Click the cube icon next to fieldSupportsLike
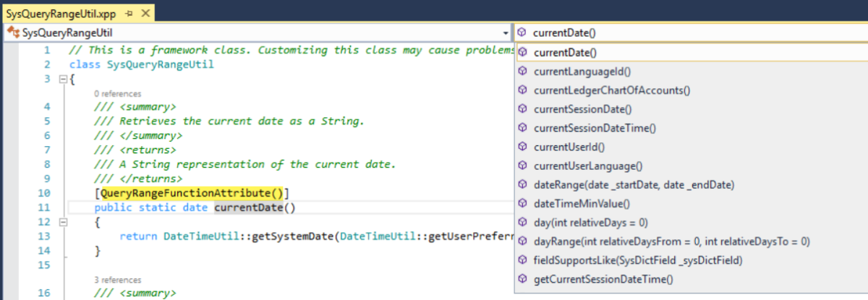 point(522,260)
